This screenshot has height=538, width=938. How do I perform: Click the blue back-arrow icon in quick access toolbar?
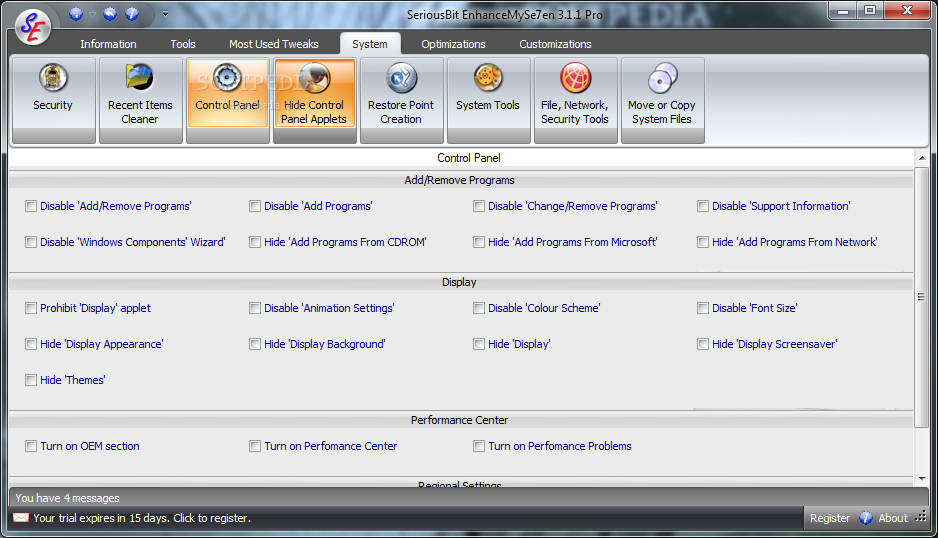pos(110,14)
